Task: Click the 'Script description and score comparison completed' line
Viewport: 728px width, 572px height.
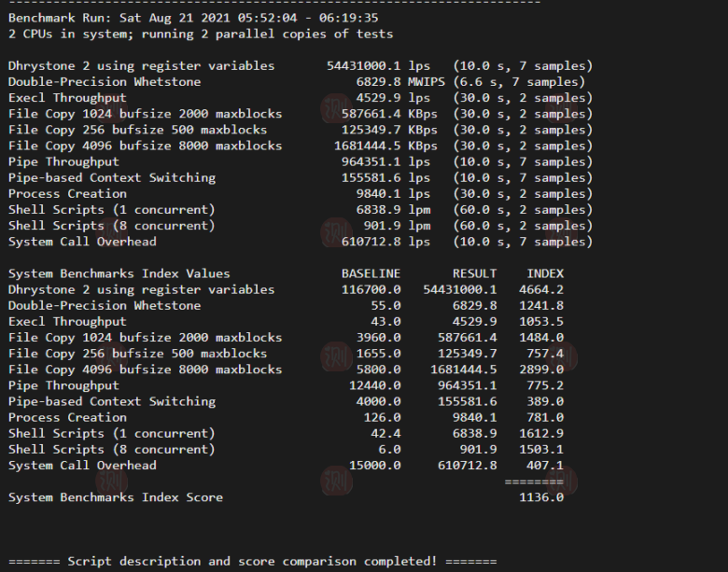Action: click(x=253, y=562)
